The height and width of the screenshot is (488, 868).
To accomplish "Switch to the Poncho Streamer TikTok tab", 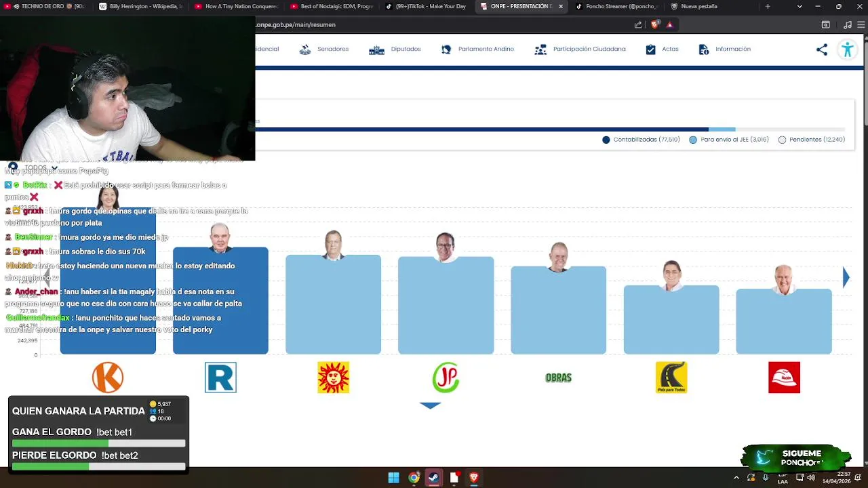I will pos(616,6).
